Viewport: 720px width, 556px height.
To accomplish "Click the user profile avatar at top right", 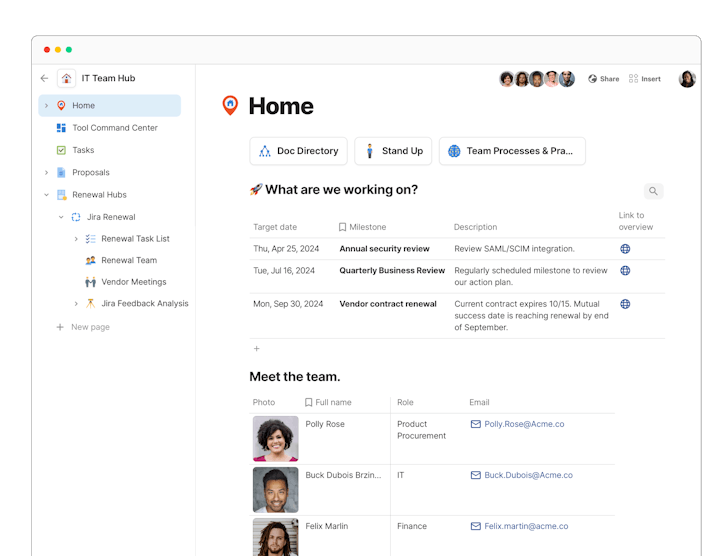I will [x=687, y=79].
